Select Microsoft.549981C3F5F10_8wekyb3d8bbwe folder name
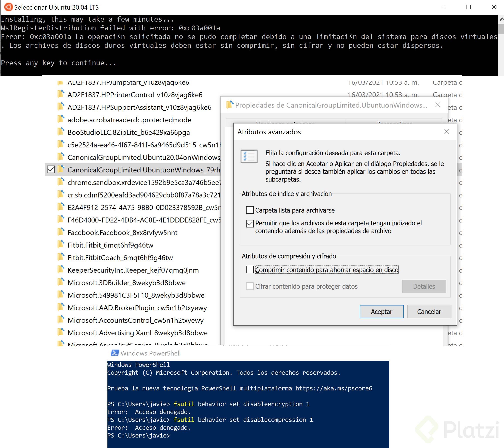This screenshot has width=504, height=448. 136,296
